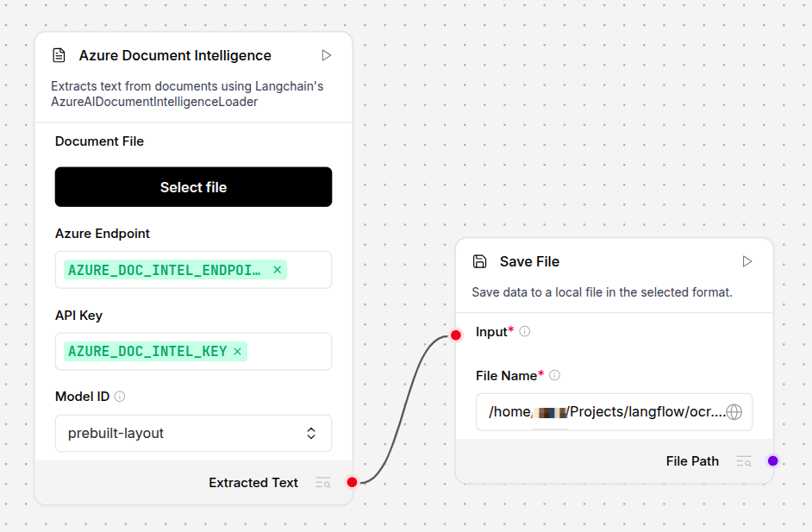This screenshot has height=532, width=812.
Task: Click into the File Name path field
Action: pyautogui.click(x=603, y=412)
